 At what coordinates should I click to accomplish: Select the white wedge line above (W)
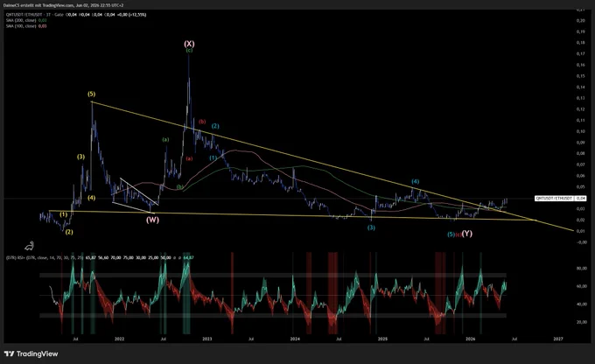tap(139, 191)
